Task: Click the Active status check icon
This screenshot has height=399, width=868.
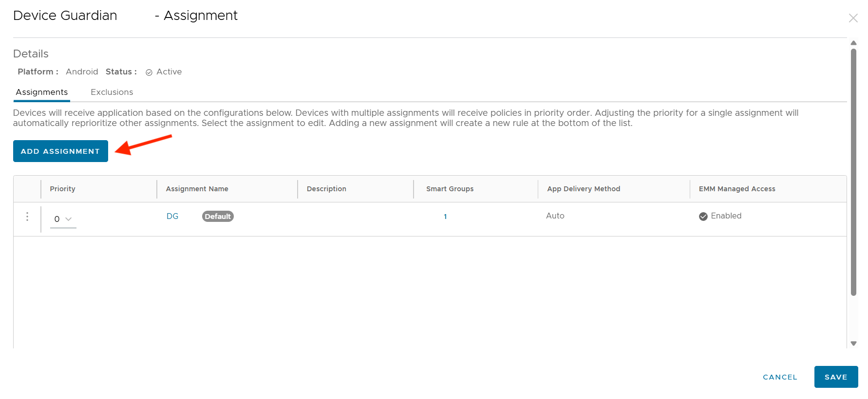Action: (x=149, y=73)
